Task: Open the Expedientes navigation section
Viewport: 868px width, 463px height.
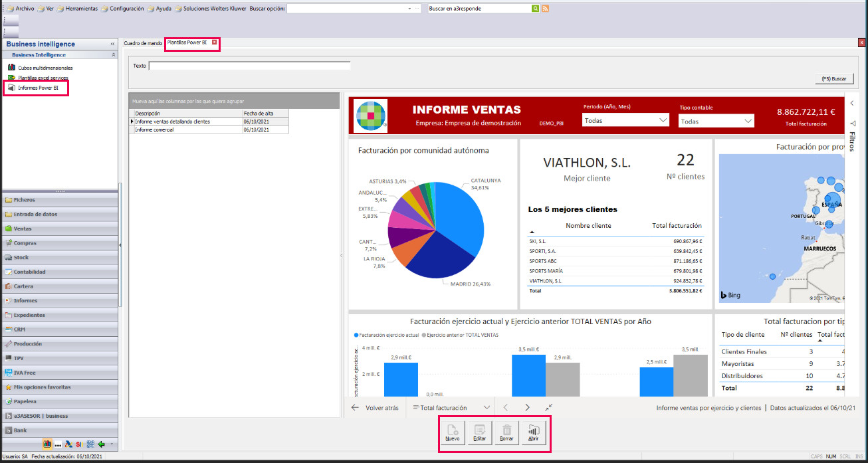Action: pyautogui.click(x=60, y=315)
